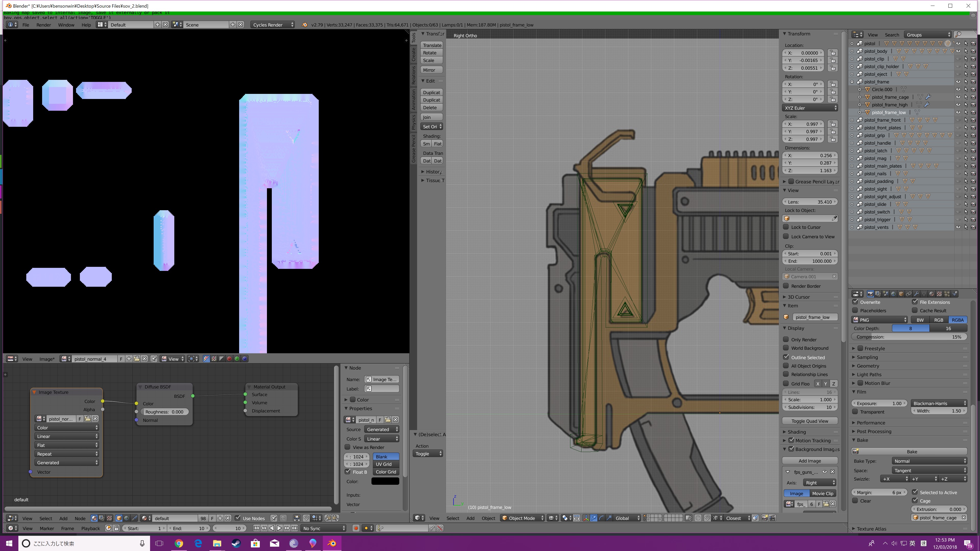Click the rotate manipulator arc icon
Screen dimensions: 980x551
602,518
